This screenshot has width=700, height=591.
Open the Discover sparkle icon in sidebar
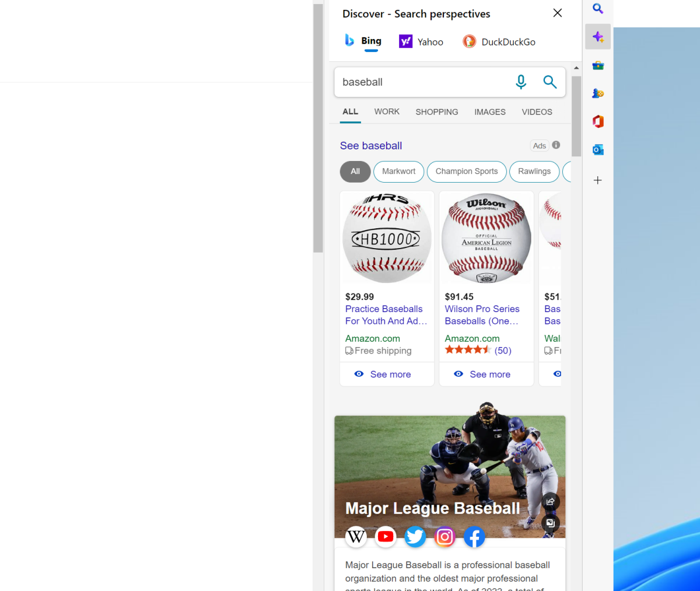click(x=598, y=37)
